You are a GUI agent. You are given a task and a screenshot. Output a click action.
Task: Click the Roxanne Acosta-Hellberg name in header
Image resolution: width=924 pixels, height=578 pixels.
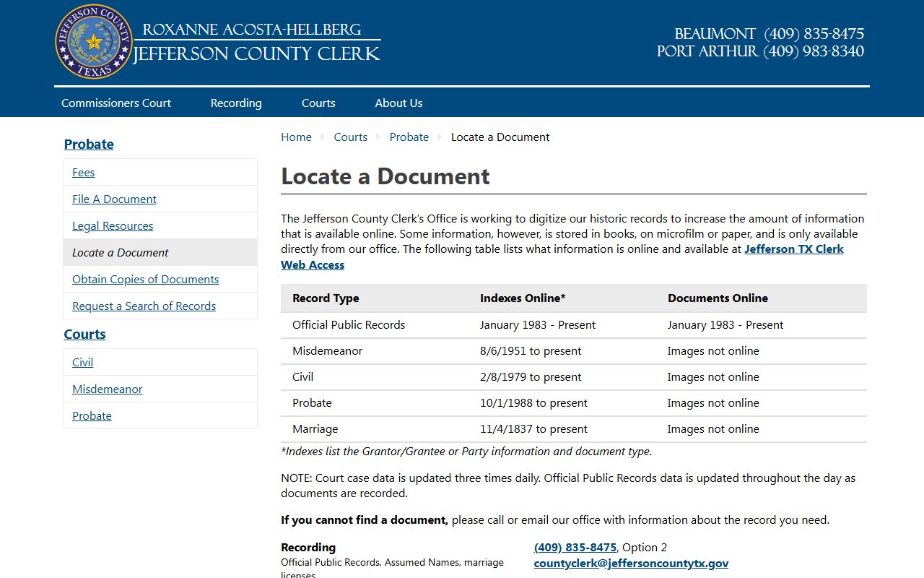[x=252, y=30]
